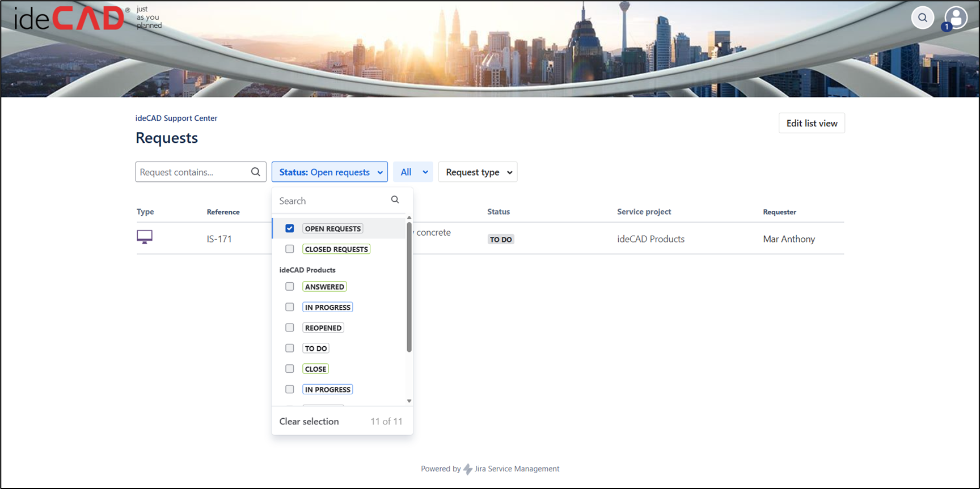The height and width of the screenshot is (489, 980).
Task: Select the IN PROGRESS checkbox just below ANSWERED
Action: pyautogui.click(x=290, y=307)
